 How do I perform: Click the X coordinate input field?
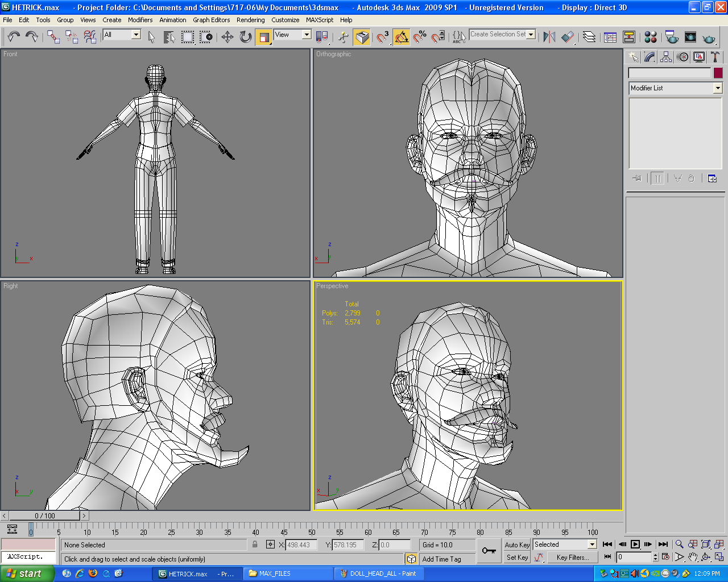(301, 544)
